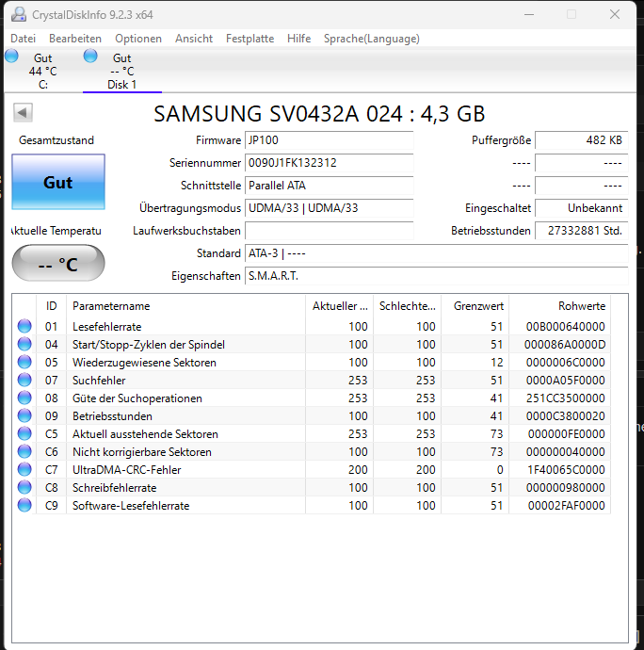
Task: Click Grenzwert 0 in UltraDMA-CRC-Fehler row
Action: click(x=500, y=470)
